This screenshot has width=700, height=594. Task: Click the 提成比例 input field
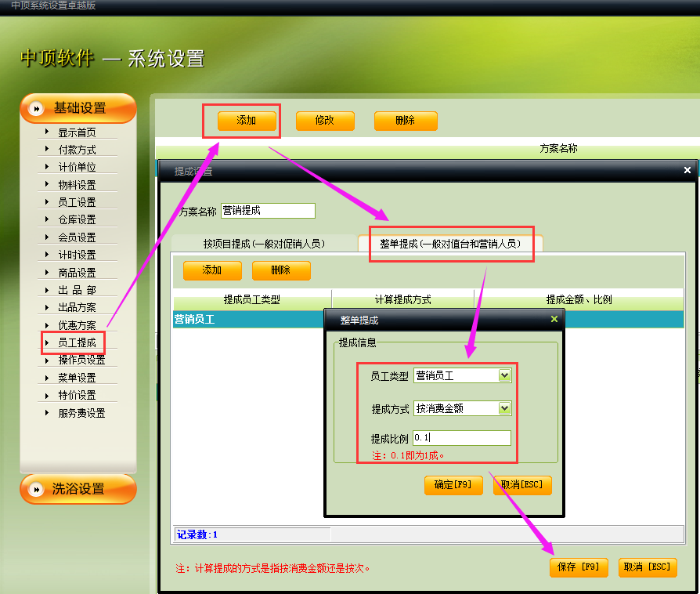pos(462,438)
